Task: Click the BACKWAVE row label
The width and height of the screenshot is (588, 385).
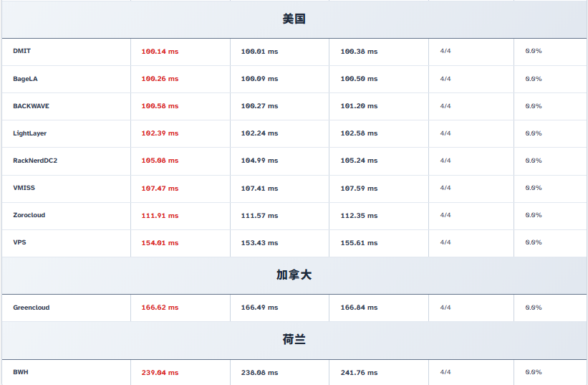Action: (31, 105)
